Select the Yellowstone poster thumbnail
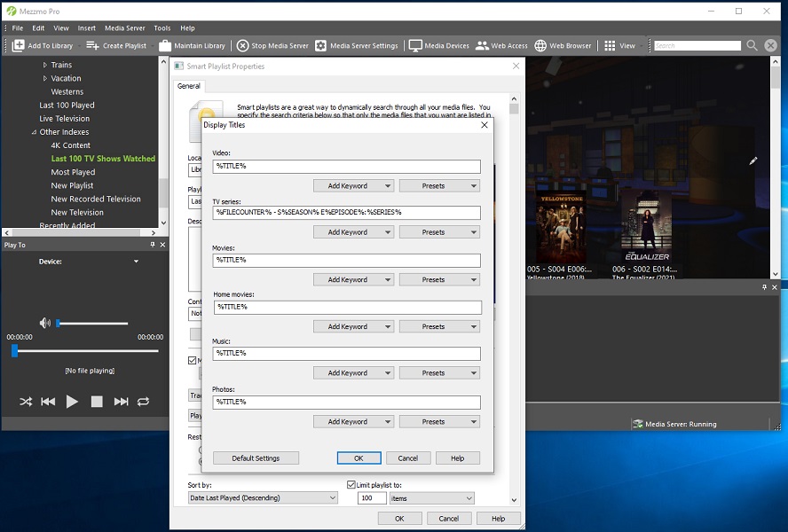 (561, 227)
